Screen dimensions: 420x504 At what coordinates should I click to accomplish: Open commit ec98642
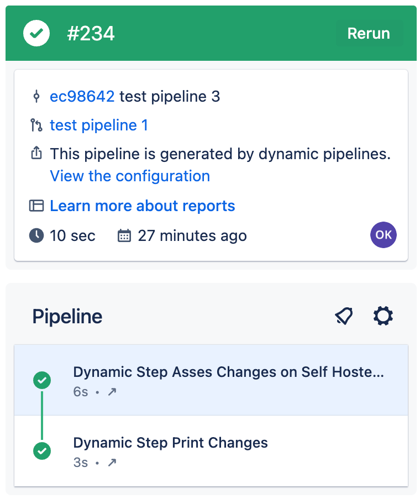coord(82,97)
